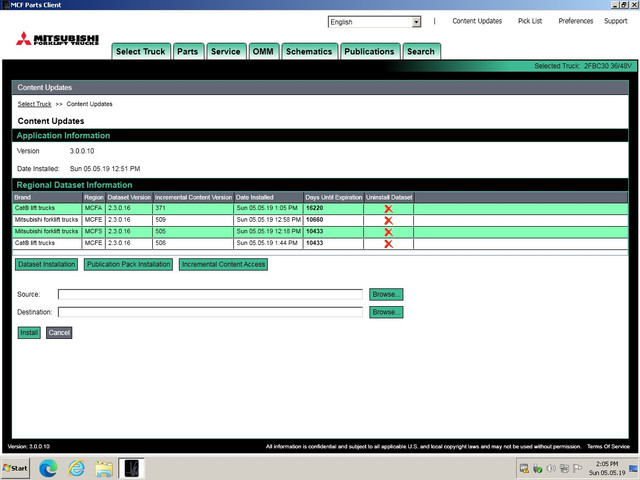Open the Action Center flag tray icon

click(x=578, y=468)
